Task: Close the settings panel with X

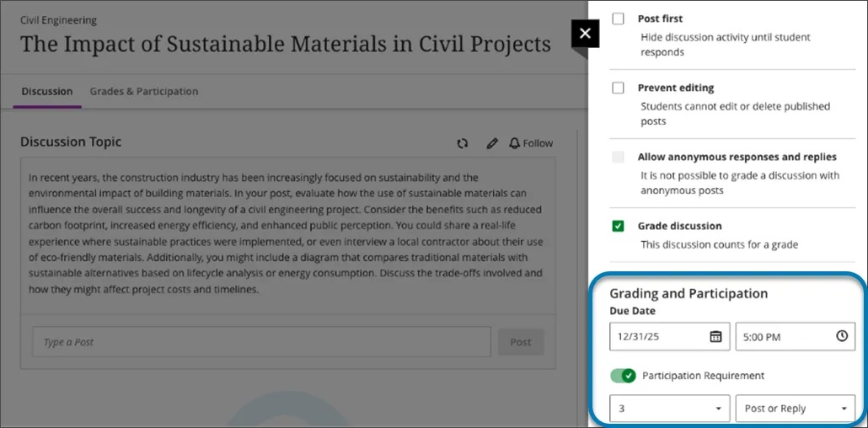Action: tap(585, 35)
